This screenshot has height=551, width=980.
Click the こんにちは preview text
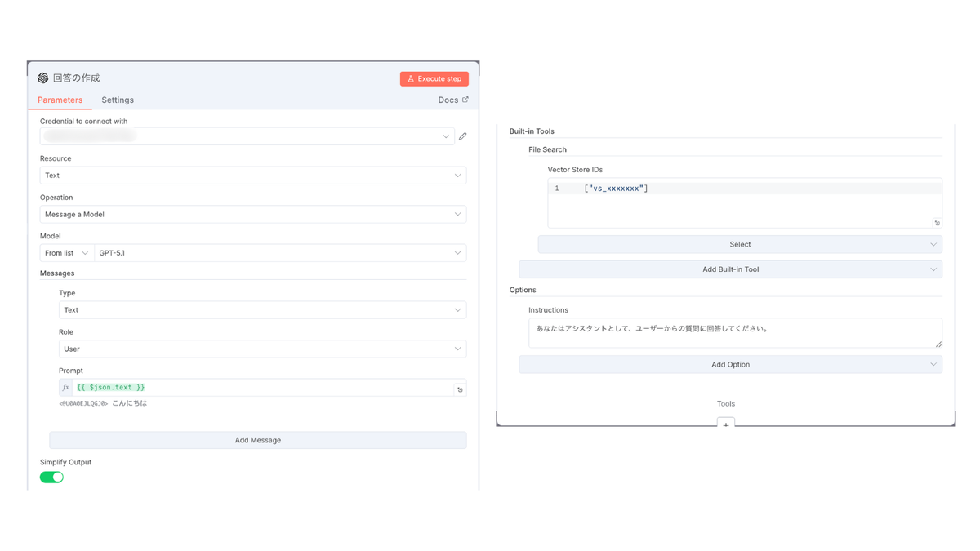(x=129, y=403)
